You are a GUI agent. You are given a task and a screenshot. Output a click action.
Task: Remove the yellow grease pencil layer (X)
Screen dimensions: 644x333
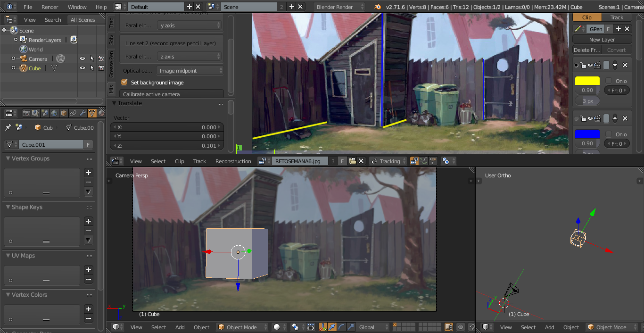click(x=625, y=65)
